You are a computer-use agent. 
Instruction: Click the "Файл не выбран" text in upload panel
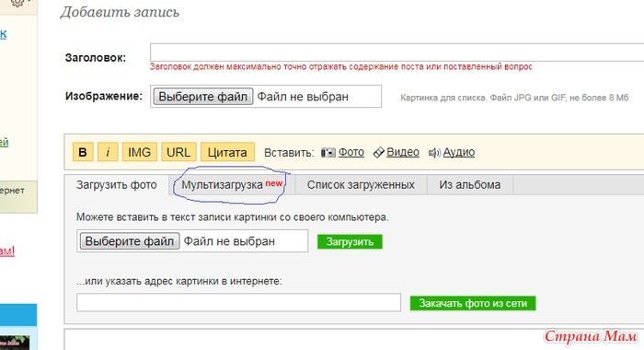pyautogui.click(x=229, y=241)
